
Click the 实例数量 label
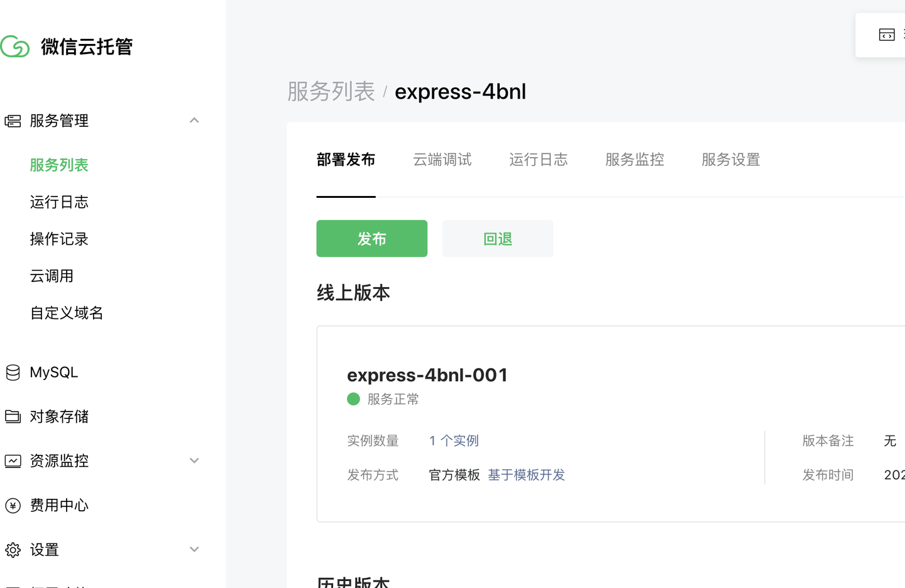373,441
